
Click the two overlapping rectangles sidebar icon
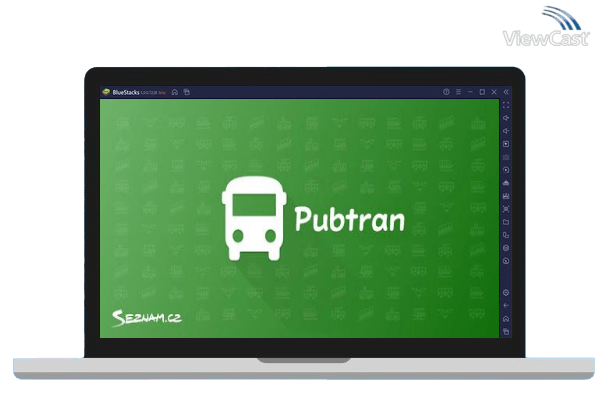(506, 235)
